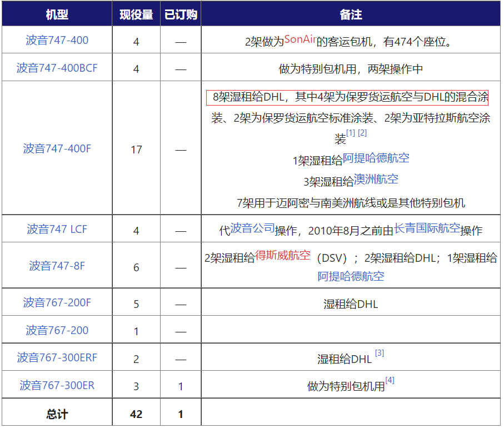Image resolution: width=504 pixels, height=428 pixels.
Task: Open the 波音767-200F link
Action: (57, 302)
